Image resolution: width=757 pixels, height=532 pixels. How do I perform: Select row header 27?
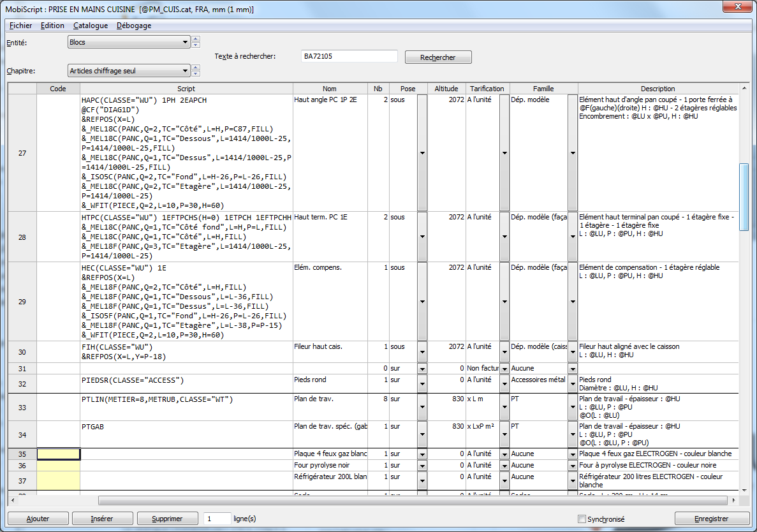tap(22, 153)
